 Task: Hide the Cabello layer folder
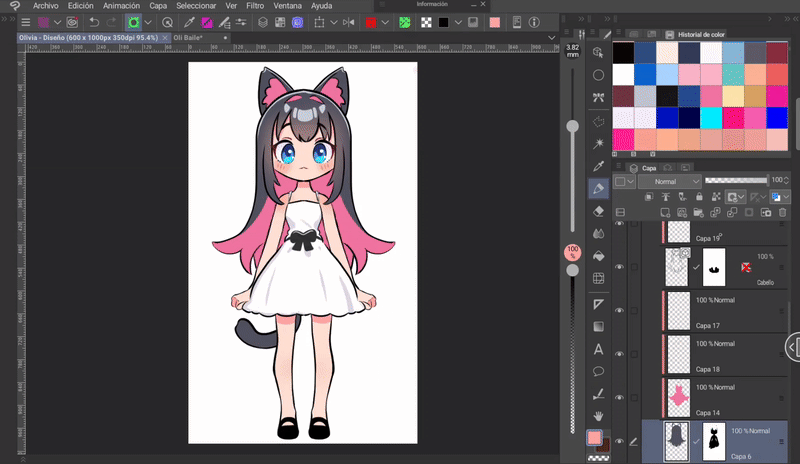(x=619, y=268)
